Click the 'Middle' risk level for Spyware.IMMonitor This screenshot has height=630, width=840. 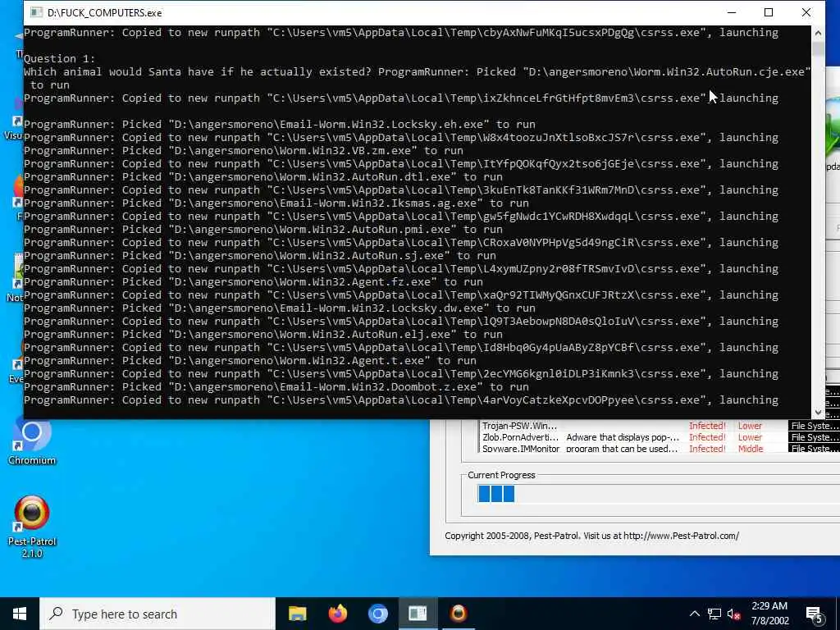click(751, 449)
